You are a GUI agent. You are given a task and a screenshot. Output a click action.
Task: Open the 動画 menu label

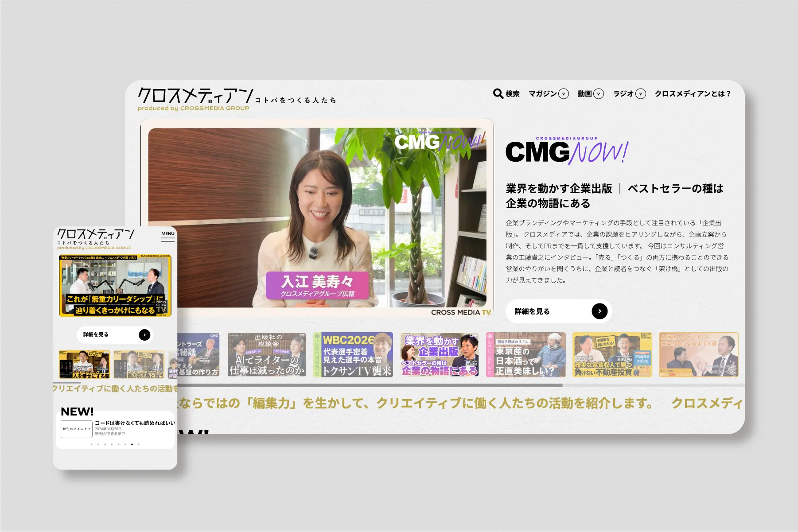(585, 94)
